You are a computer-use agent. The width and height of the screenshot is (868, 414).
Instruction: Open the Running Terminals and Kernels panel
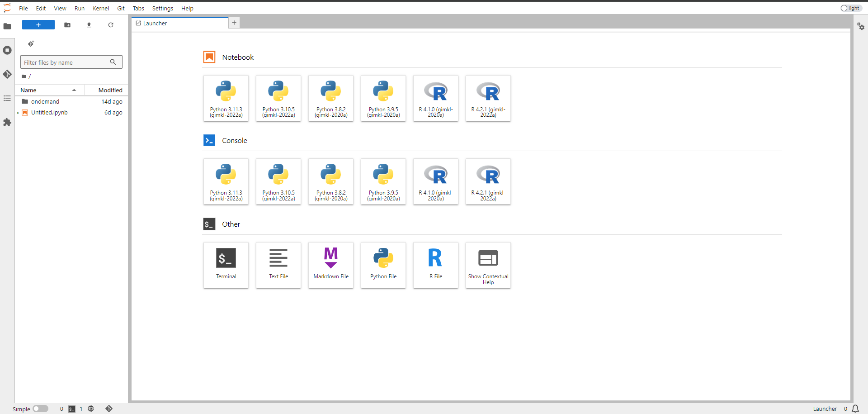[7, 50]
